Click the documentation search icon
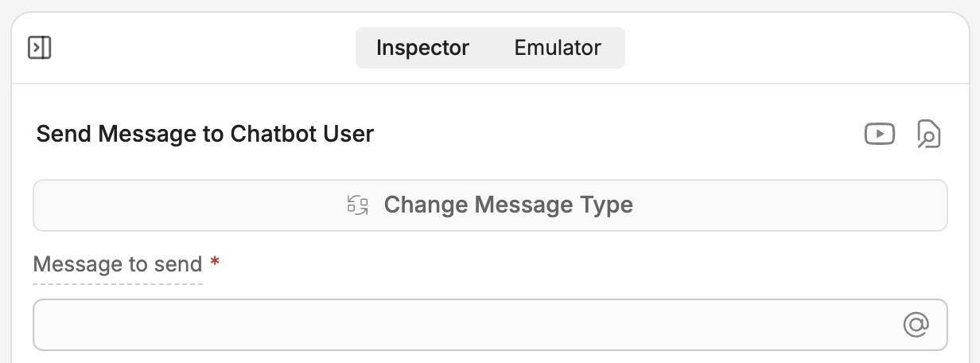The image size is (980, 363). [x=928, y=134]
